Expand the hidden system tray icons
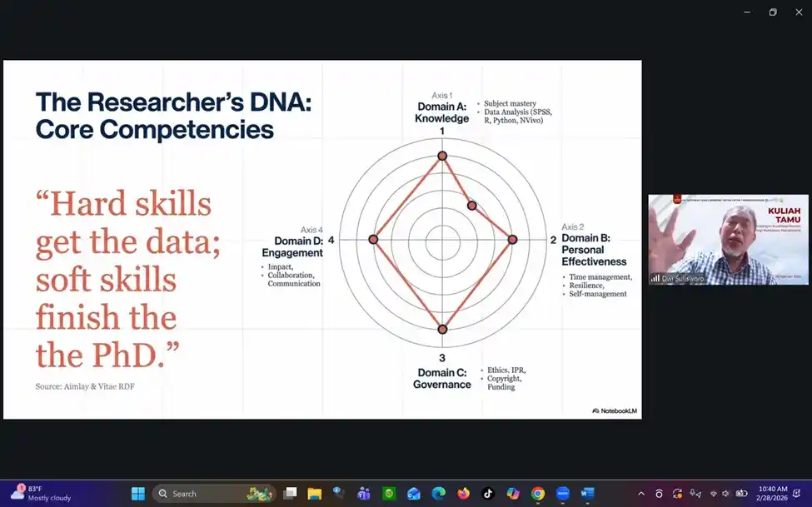The height and width of the screenshot is (507, 812). (x=640, y=493)
